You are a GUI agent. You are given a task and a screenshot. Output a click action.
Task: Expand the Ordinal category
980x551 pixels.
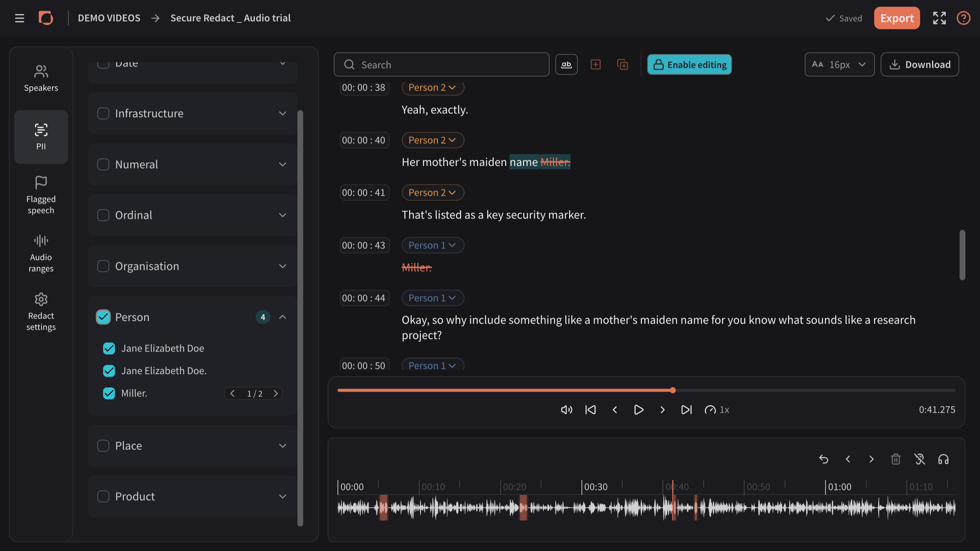click(x=283, y=215)
